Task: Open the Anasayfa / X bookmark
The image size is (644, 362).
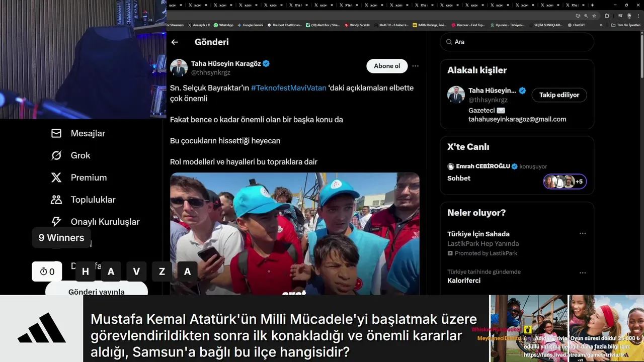Action: 199,25
